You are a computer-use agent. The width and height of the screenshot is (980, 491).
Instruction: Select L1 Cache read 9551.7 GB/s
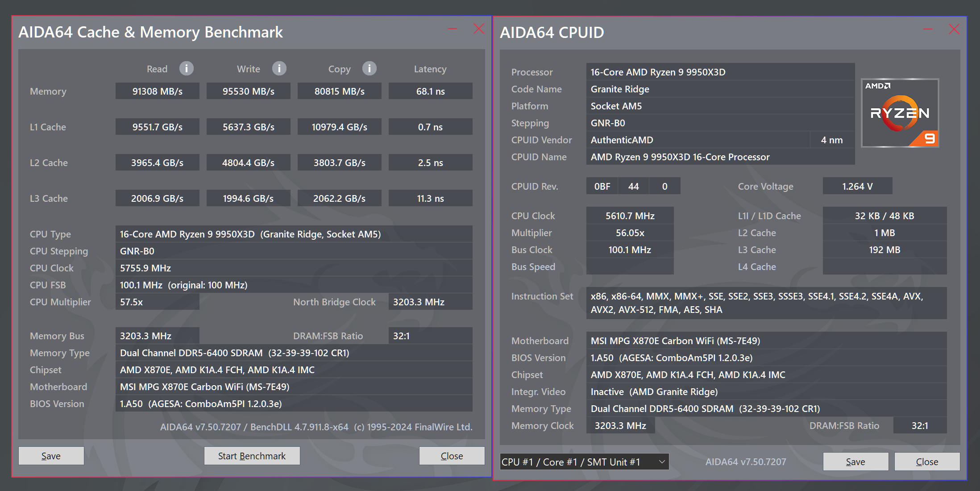pyautogui.click(x=157, y=127)
